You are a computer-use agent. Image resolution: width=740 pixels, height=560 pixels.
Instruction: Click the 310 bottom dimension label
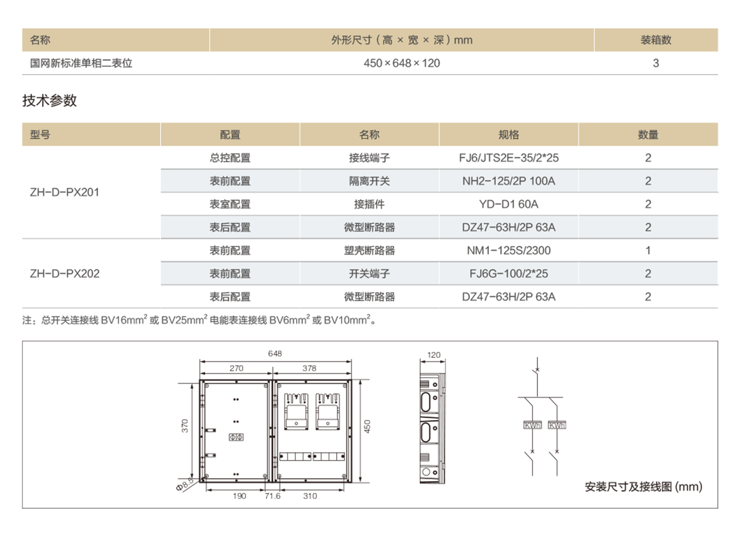(x=310, y=496)
